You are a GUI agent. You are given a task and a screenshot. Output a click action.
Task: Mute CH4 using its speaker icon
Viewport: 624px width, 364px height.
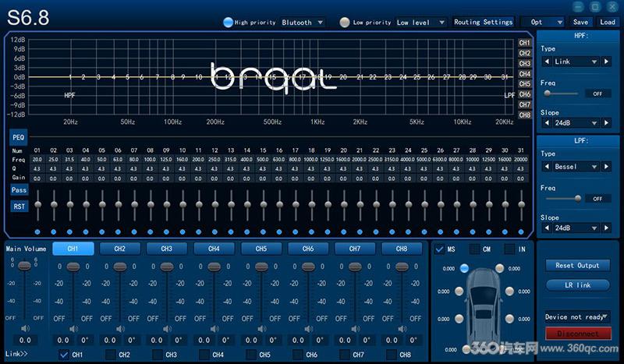214,329
